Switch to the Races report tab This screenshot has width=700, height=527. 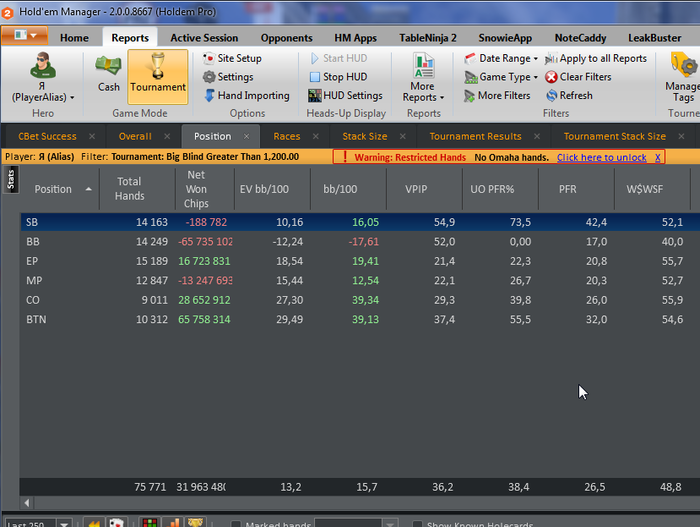tap(287, 136)
